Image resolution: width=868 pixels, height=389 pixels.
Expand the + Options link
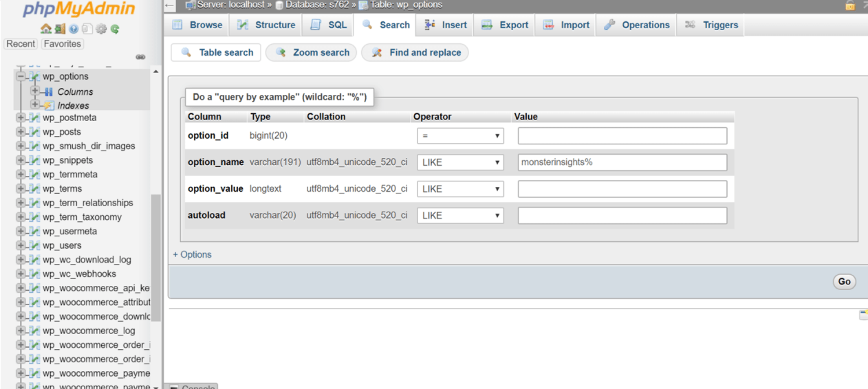[193, 254]
